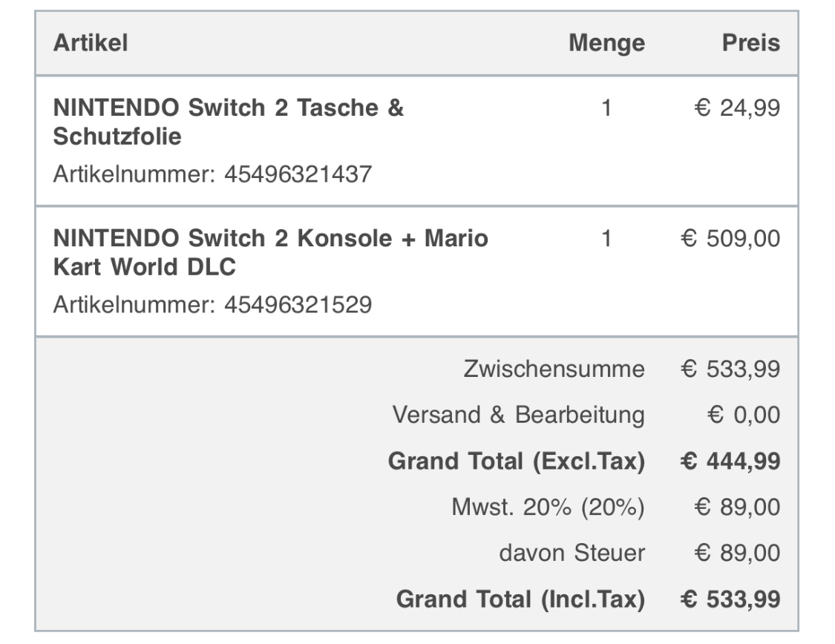Click the Preis column header
The width and height of the screenshot is (835, 644).
pos(751,43)
